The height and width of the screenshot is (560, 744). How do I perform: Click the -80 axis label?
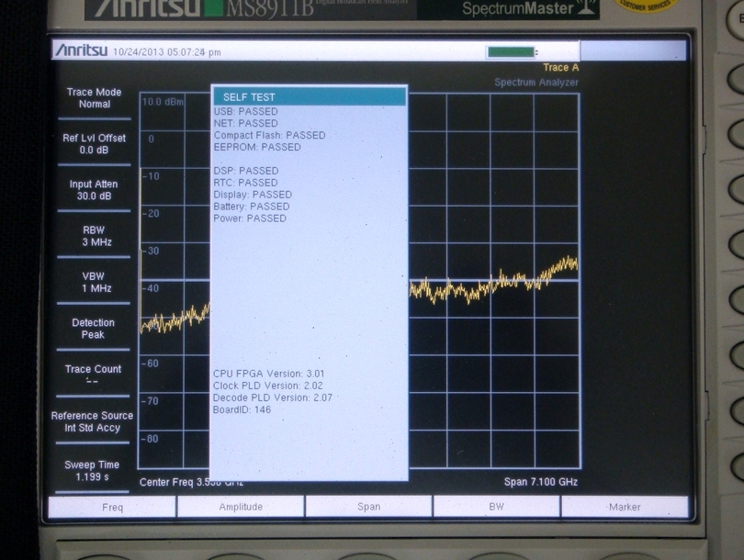tap(150, 439)
